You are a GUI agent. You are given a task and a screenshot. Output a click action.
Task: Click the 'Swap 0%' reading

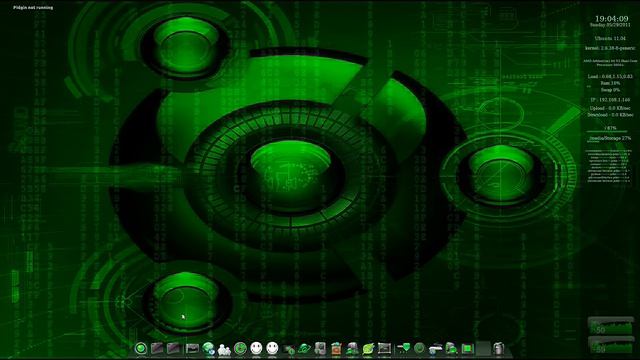pos(610,89)
